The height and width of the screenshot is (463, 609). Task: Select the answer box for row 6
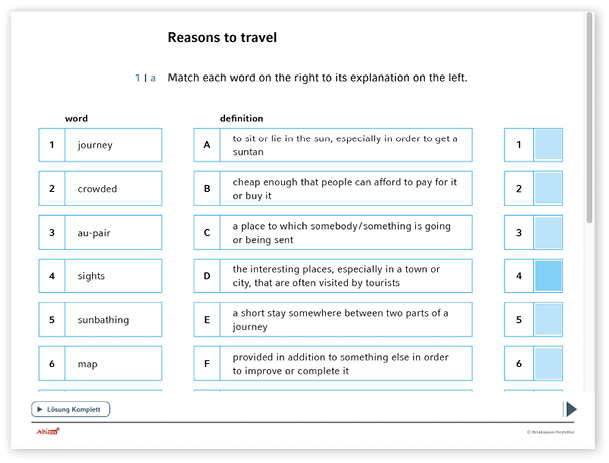(549, 364)
